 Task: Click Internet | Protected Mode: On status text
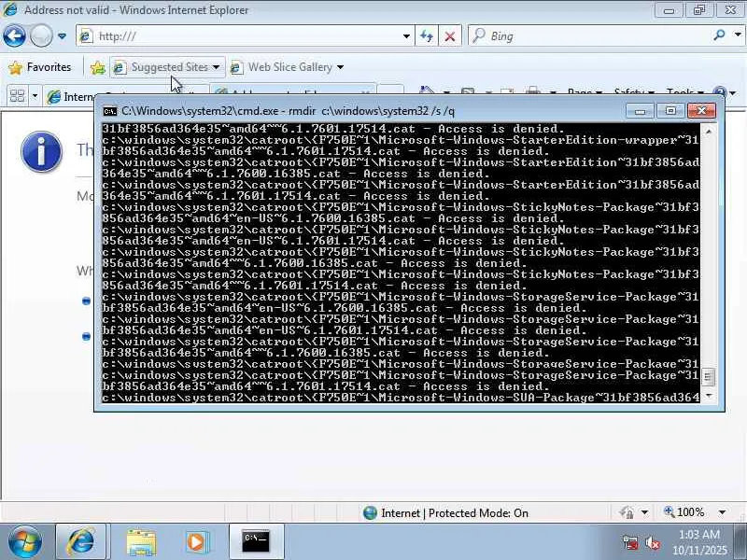(x=455, y=512)
